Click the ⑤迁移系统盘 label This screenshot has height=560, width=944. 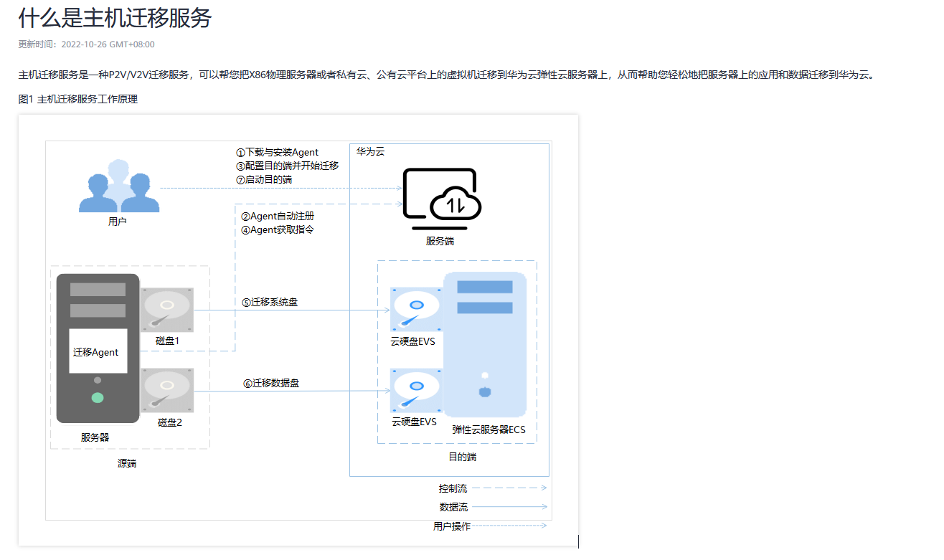pos(270,303)
